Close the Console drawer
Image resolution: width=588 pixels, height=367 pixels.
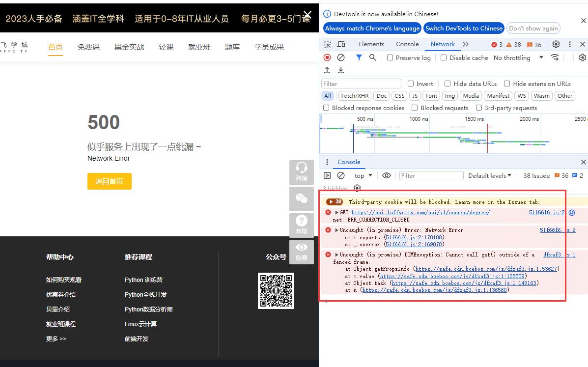pos(583,162)
